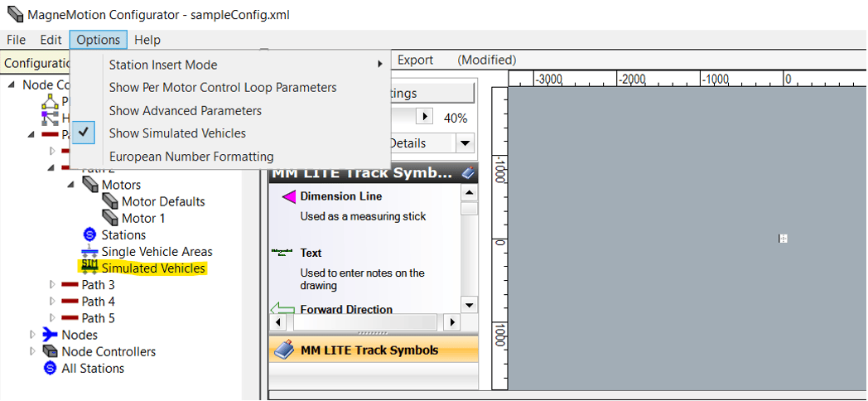Expand the Path 3 node
This screenshot has height=401, width=868.
point(52,285)
